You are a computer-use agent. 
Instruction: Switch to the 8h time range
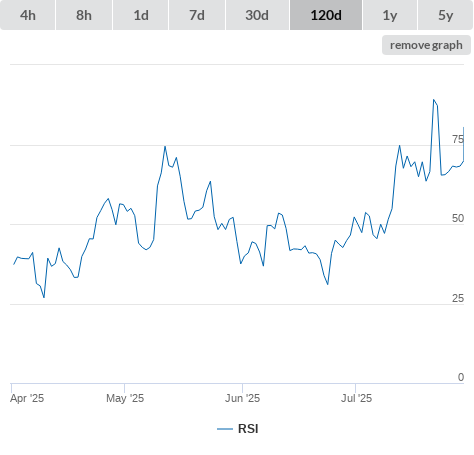(x=84, y=15)
